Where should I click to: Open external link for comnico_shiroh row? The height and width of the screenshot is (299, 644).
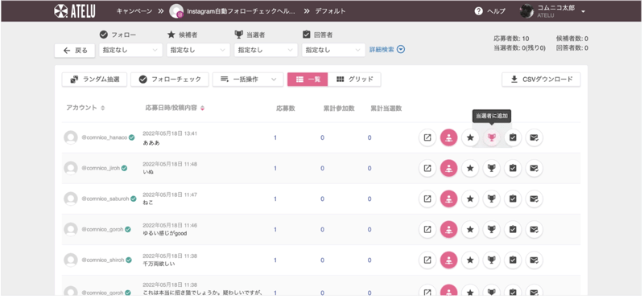427,260
